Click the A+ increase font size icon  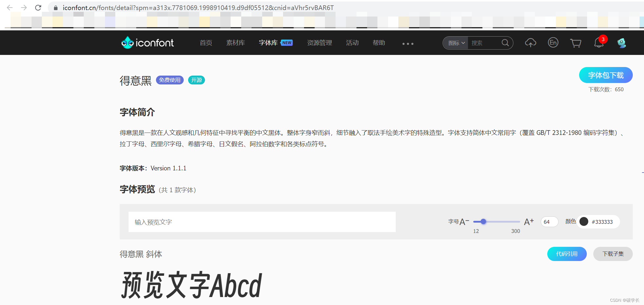click(529, 221)
